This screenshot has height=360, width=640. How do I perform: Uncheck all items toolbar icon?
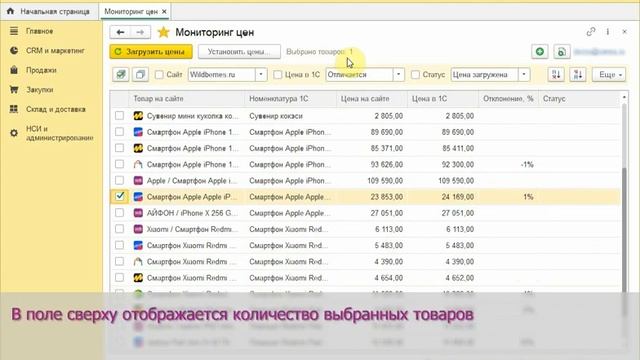click(x=140, y=75)
